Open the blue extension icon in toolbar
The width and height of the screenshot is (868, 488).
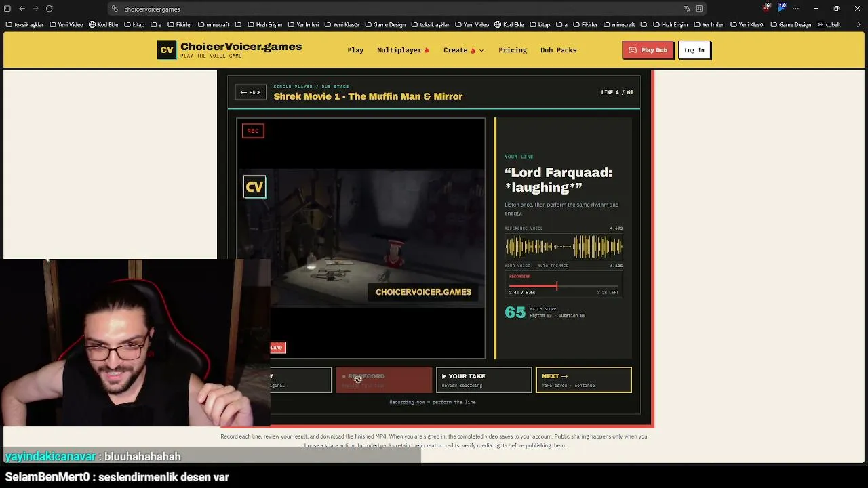(x=782, y=7)
